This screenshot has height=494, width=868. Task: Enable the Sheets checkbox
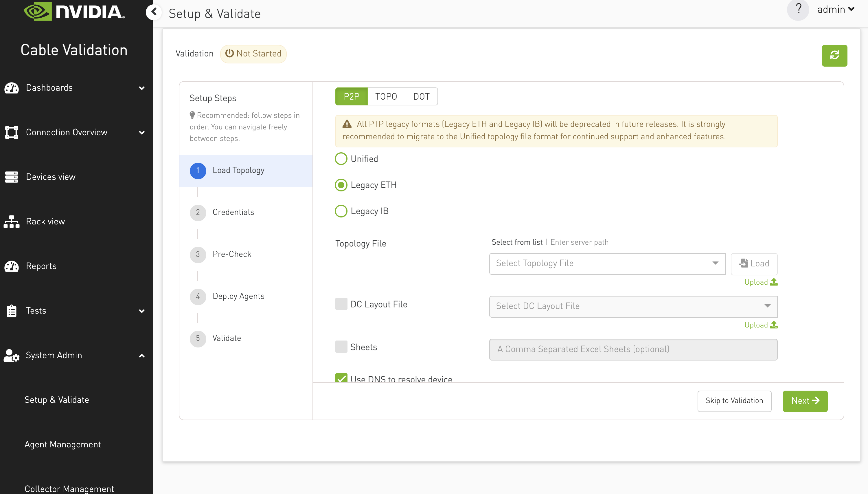341,347
